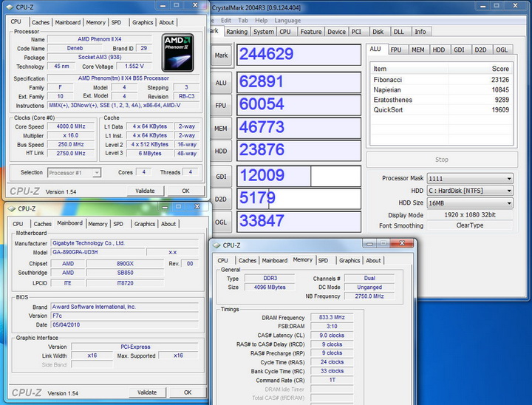Run the full Mark benchmark

(x=221, y=55)
